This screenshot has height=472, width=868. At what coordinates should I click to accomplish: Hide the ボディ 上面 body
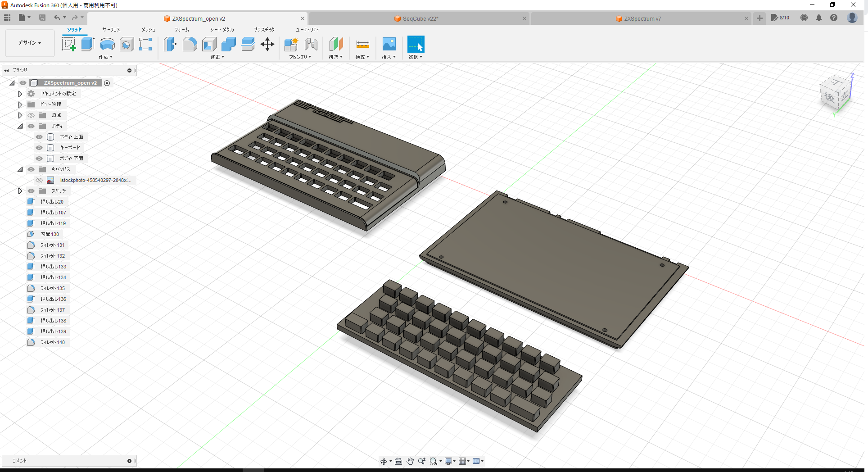[39, 137]
